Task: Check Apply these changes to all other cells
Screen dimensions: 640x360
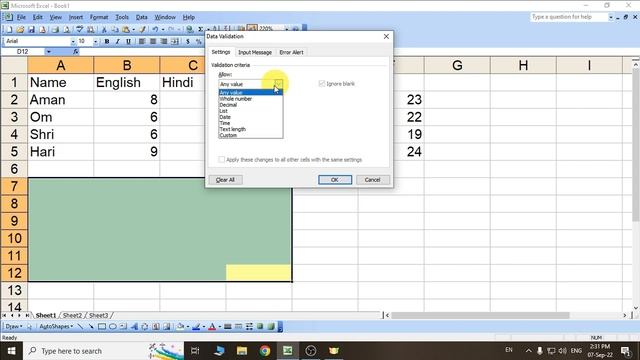Action: click(221, 160)
